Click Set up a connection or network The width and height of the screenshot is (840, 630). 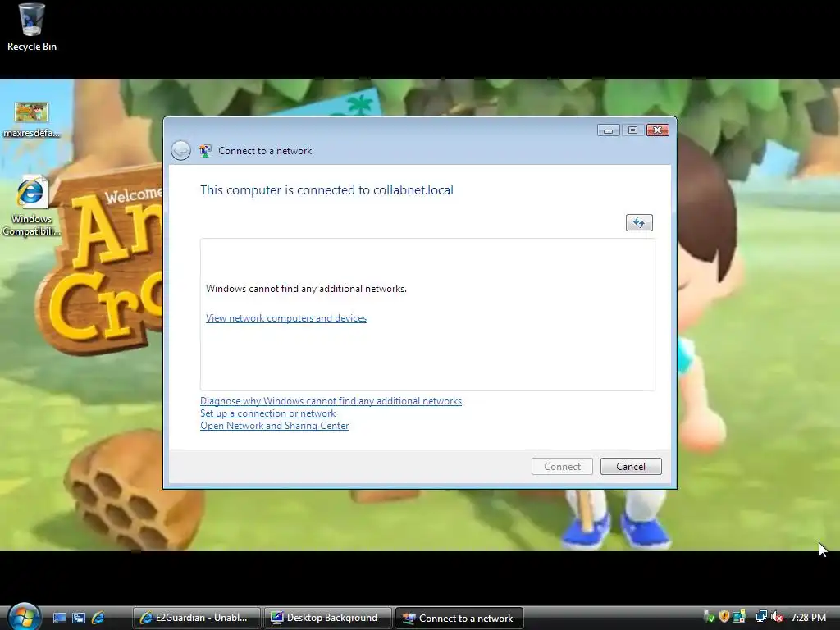coord(268,413)
